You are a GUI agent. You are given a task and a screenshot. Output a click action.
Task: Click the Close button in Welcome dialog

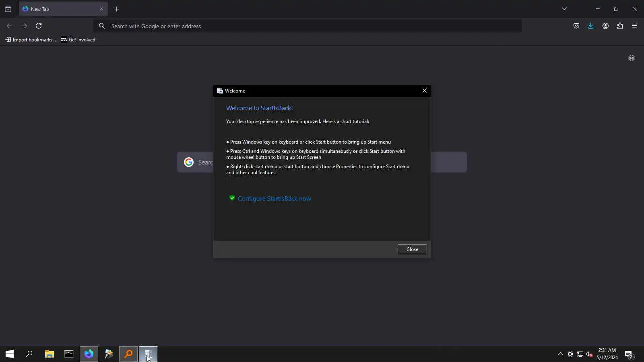pyautogui.click(x=412, y=249)
